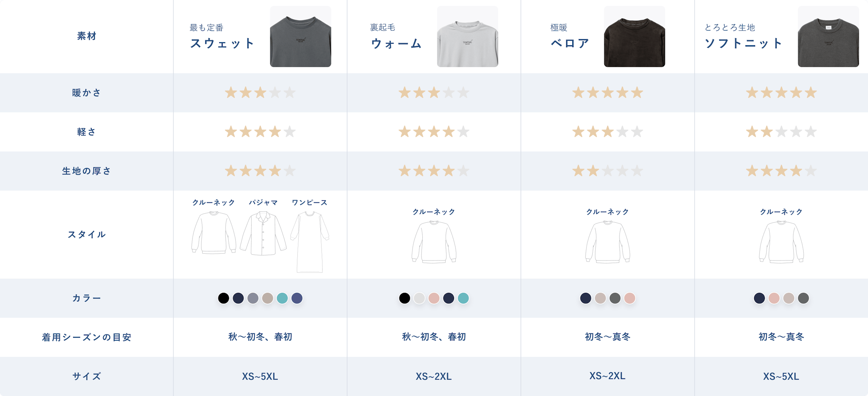Open the Sweat material product photo
The width and height of the screenshot is (868, 396).
300,37
